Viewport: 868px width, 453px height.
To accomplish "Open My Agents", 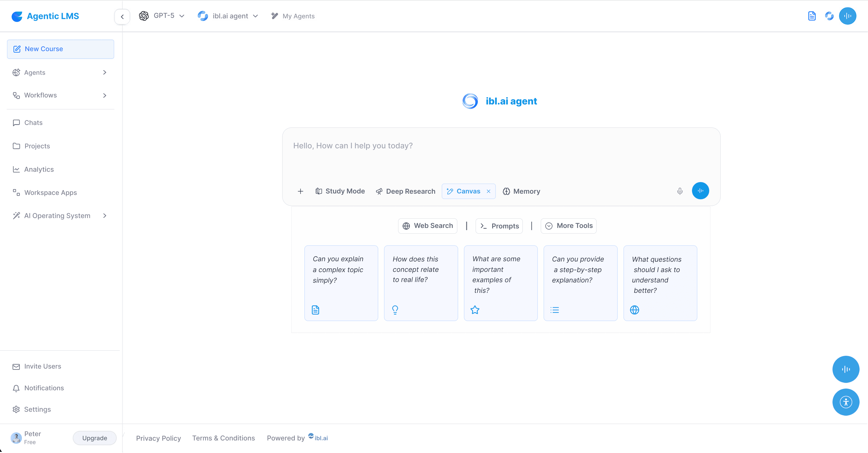I will point(293,16).
